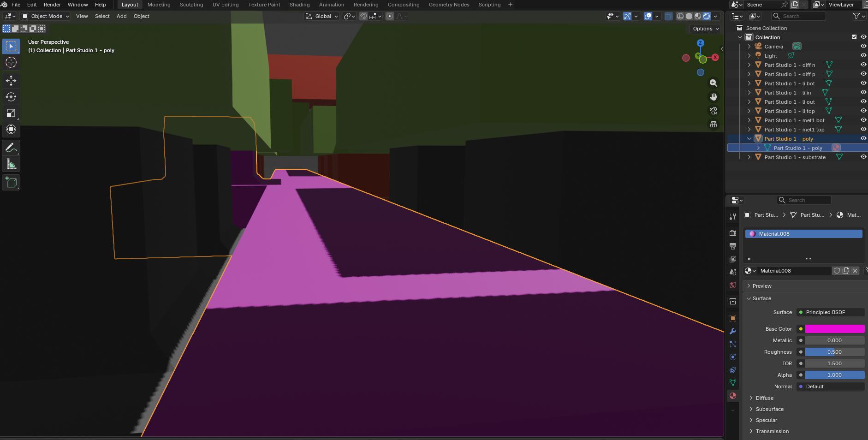Viewport: 868px width, 440px height.
Task: Activate the Scale tool
Action: [11, 113]
